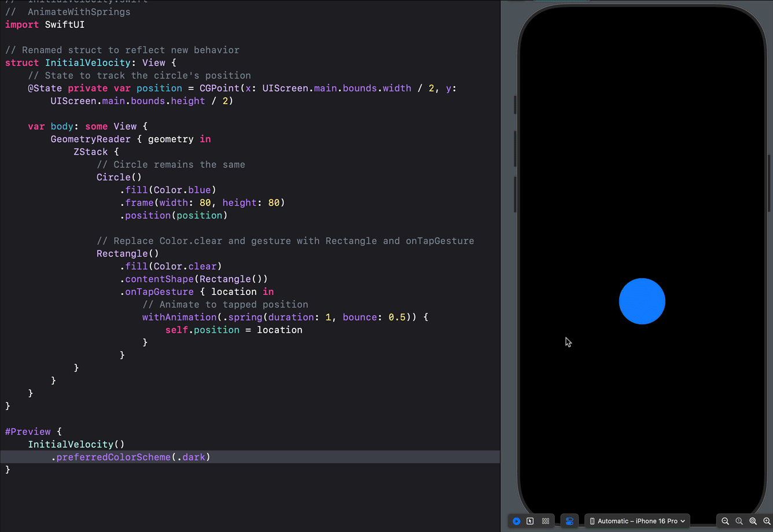Image resolution: width=773 pixels, height=532 pixels.
Task: Click '.frame(width: 80, height: 80)' line
Action: pyautogui.click(x=203, y=202)
